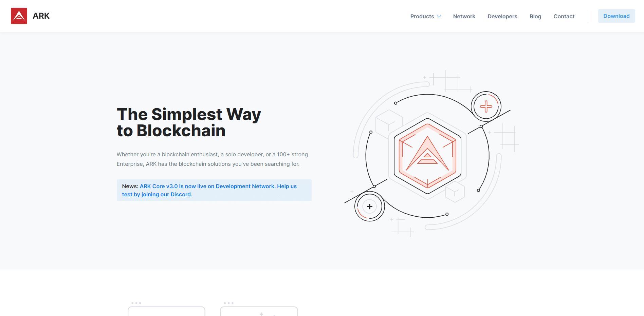This screenshot has height=316, width=644.
Task: Click the "The Simplest Way to Blockchain" heading
Action: point(189,122)
